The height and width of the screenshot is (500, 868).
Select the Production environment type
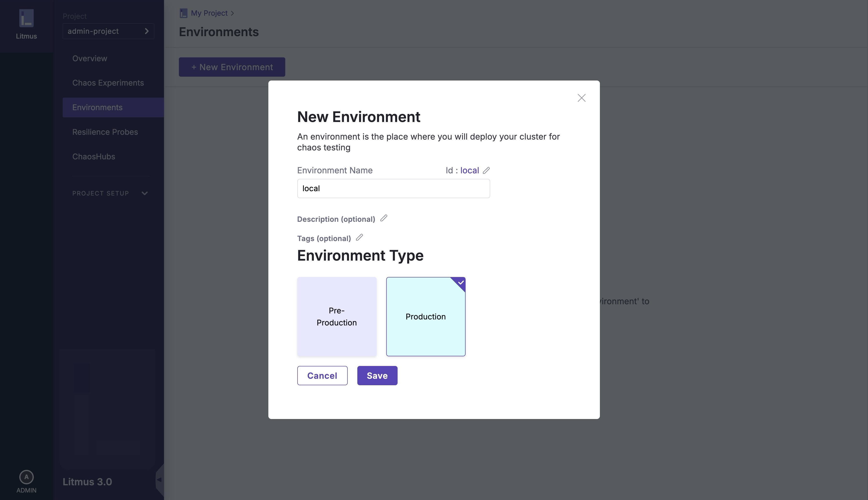[x=426, y=316]
